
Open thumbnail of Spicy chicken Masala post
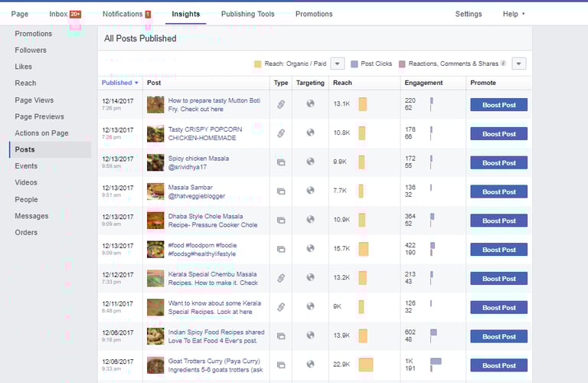pos(155,162)
